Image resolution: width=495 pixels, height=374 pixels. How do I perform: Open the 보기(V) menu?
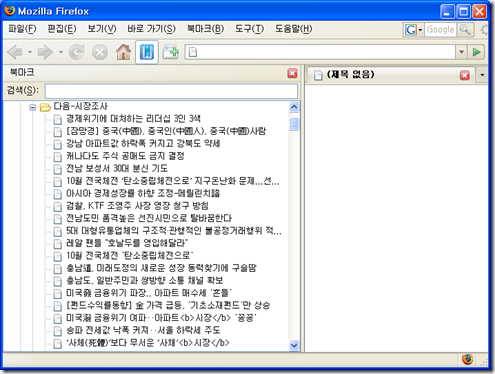(102, 29)
